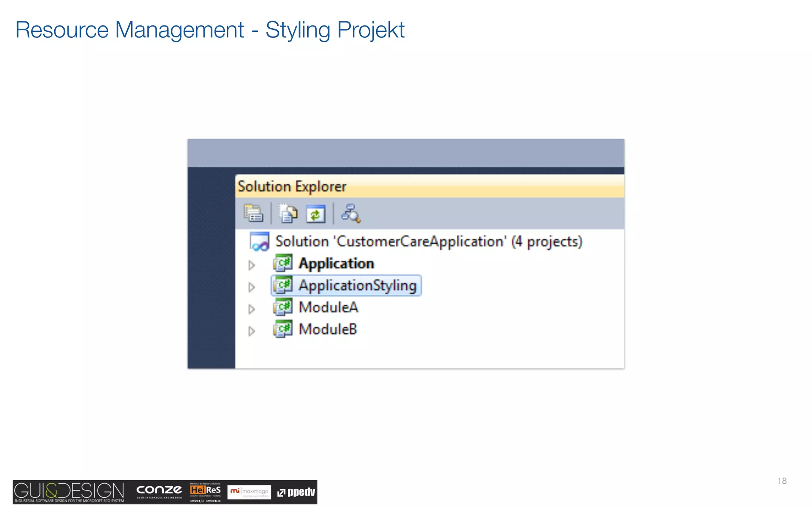The width and height of the screenshot is (812, 508).
Task: Click the Properties toolbar icon in Solution Explorer
Action: pos(253,214)
